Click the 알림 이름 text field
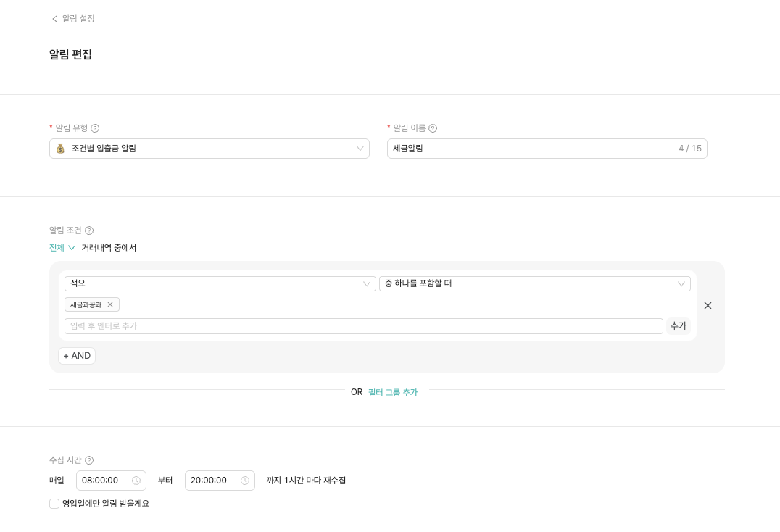 coord(529,149)
